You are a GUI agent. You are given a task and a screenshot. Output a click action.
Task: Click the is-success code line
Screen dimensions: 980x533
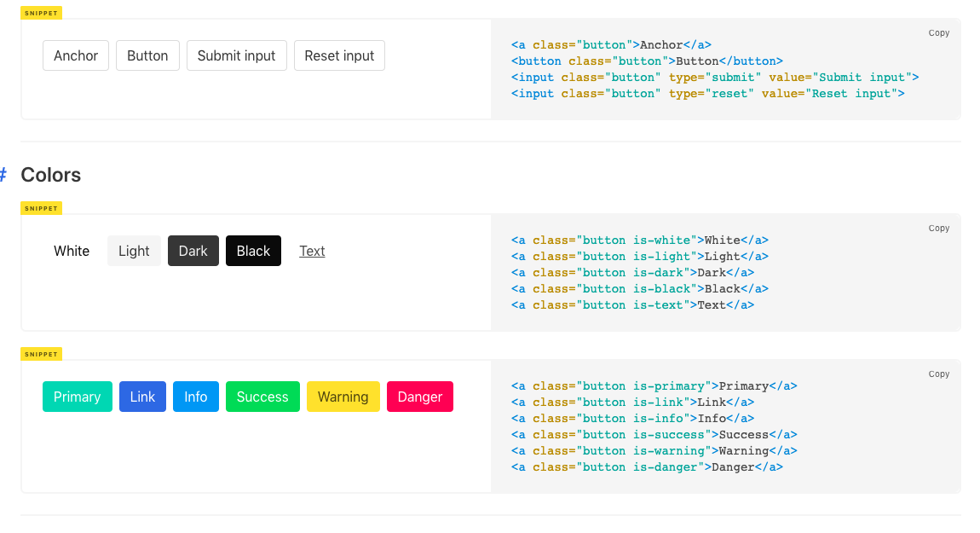(x=654, y=435)
